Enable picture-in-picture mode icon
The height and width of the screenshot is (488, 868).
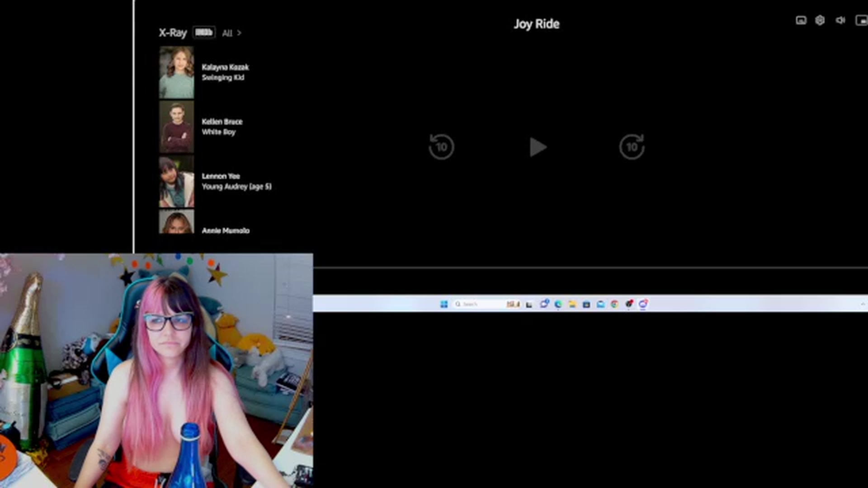tap(862, 20)
